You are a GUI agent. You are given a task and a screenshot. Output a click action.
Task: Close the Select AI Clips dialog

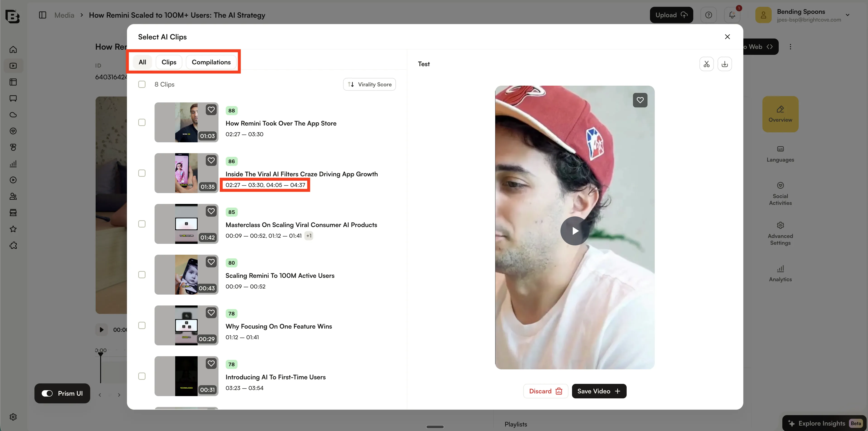(727, 37)
